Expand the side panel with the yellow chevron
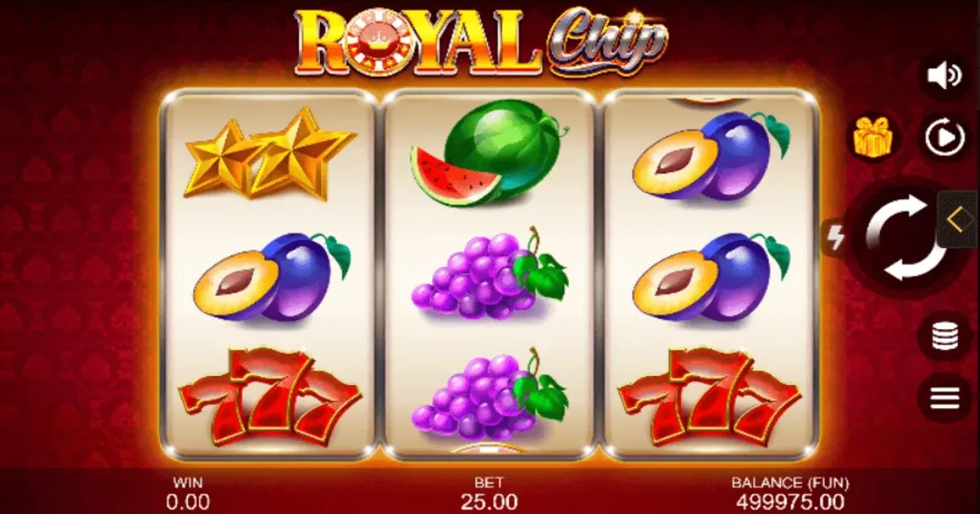Viewport: 980px width, 514px height. [957, 219]
